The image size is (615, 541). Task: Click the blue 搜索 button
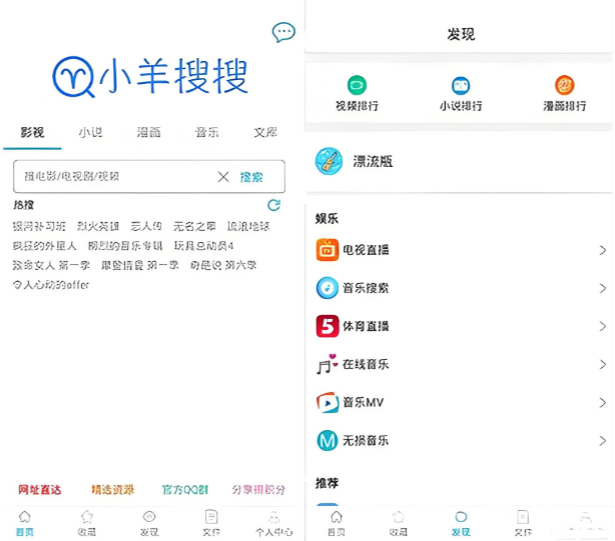(252, 177)
